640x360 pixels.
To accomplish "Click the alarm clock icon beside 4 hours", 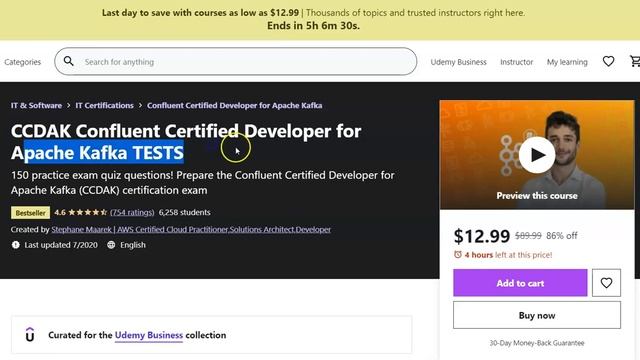I will pyautogui.click(x=458, y=255).
